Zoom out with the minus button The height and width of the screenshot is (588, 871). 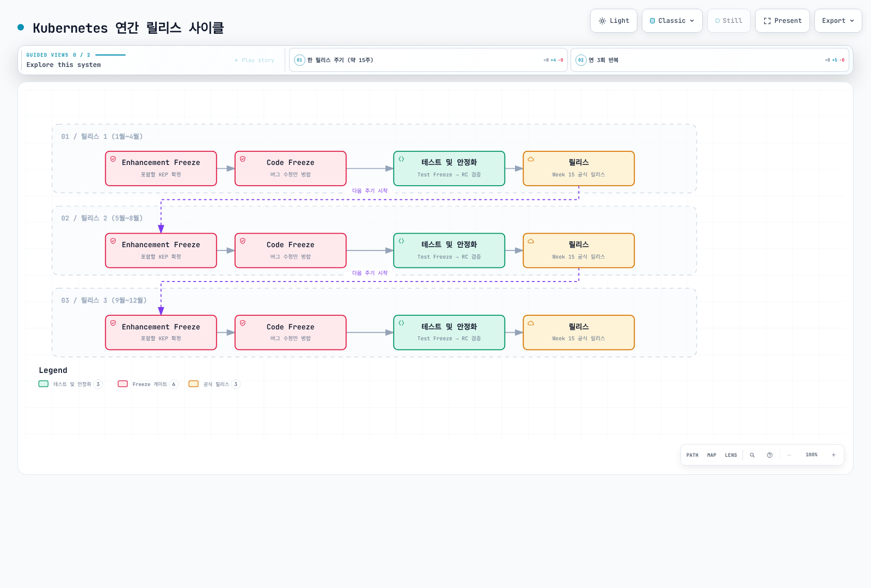pyautogui.click(x=789, y=455)
